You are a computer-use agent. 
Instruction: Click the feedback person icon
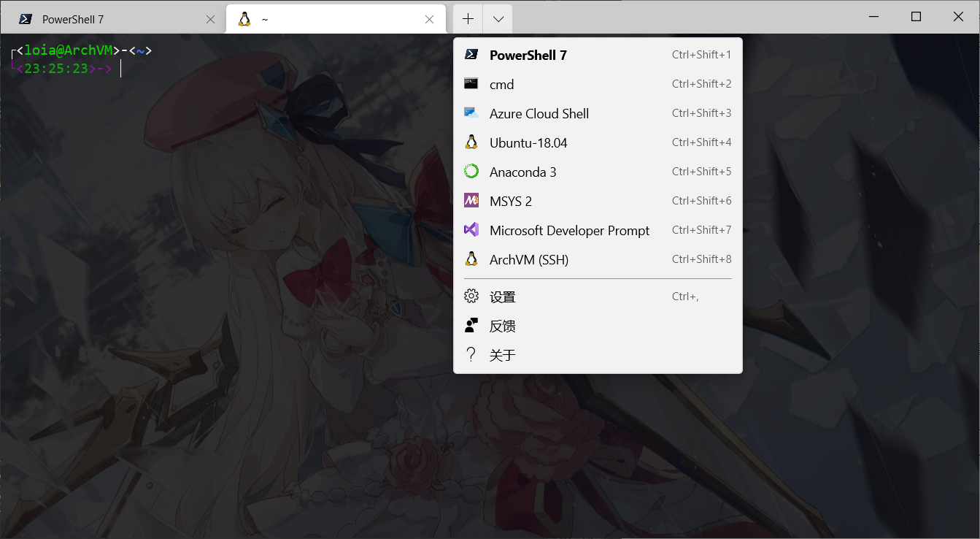(x=471, y=326)
